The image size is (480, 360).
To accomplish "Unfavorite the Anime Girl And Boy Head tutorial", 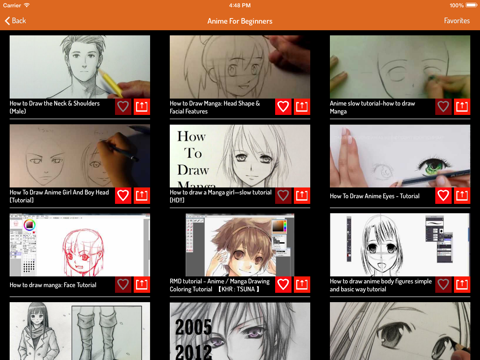I will click(x=123, y=196).
